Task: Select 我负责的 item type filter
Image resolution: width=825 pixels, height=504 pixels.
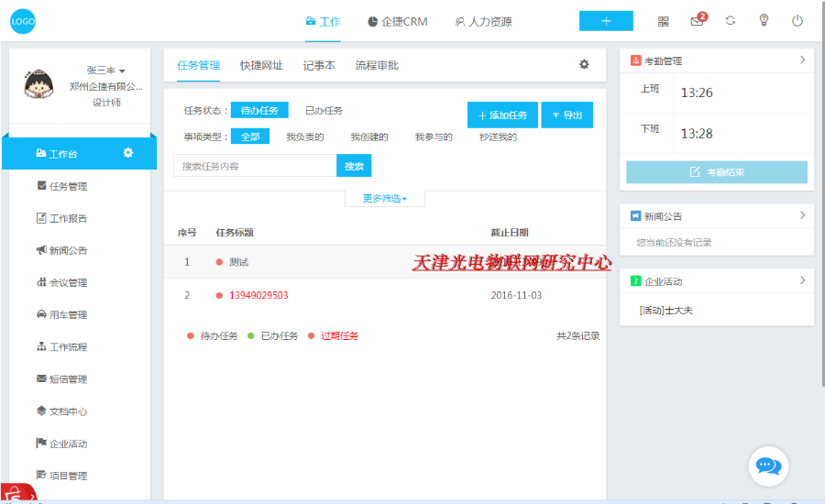Action: [x=305, y=137]
